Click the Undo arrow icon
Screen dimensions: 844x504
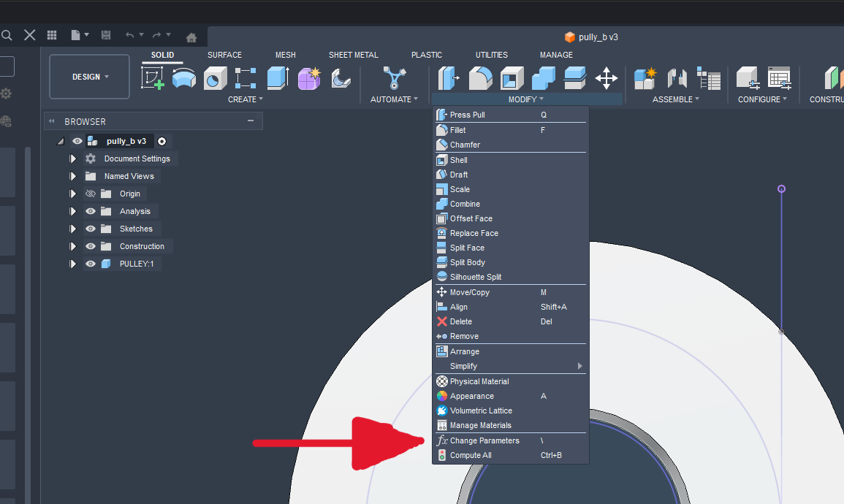(130, 36)
